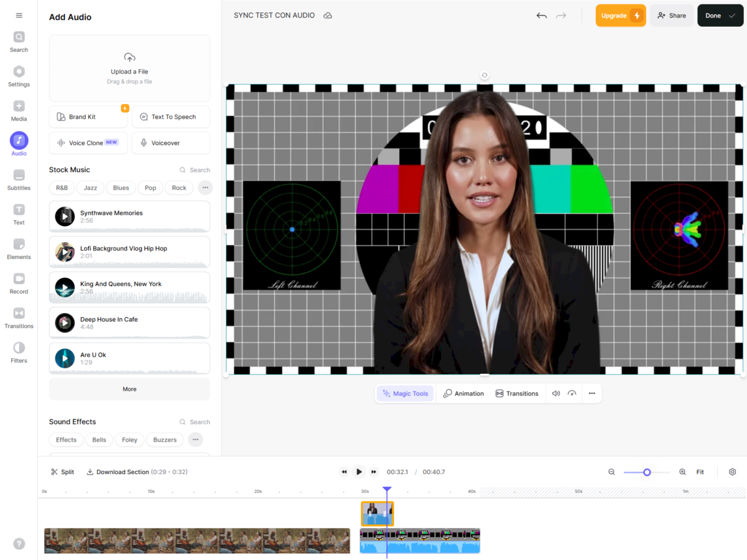747x560 pixels.
Task: Select the R&B genre filter
Action: tap(62, 187)
